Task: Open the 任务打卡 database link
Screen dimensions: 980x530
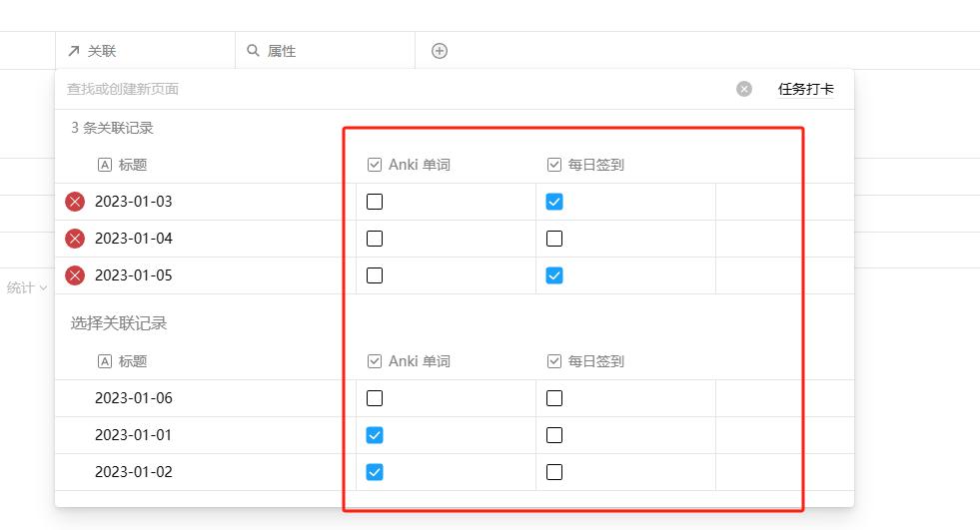Action: pos(805,89)
